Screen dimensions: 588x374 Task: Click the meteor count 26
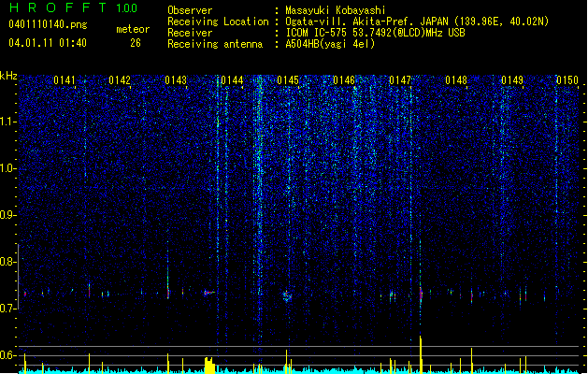136,43
